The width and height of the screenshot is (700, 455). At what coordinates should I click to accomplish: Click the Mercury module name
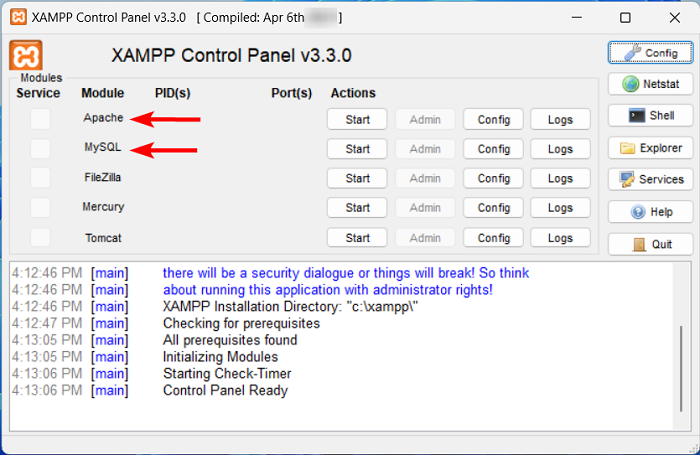[103, 207]
